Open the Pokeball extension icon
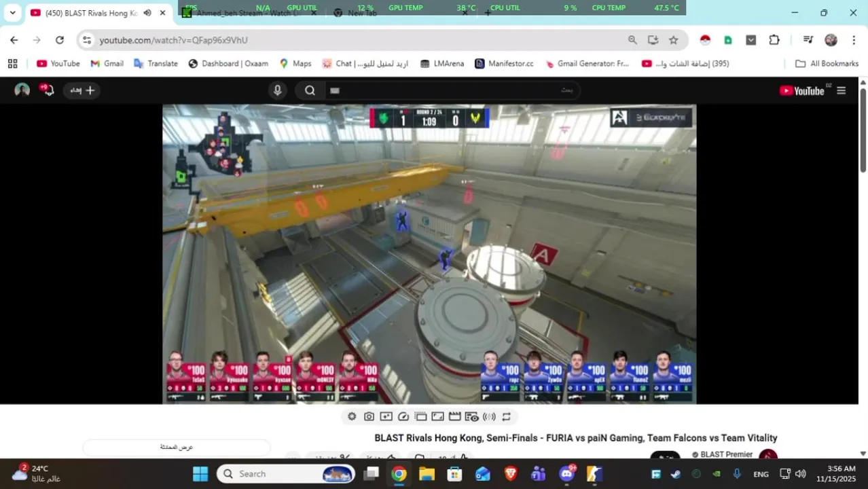The width and height of the screenshot is (868, 489). click(705, 40)
